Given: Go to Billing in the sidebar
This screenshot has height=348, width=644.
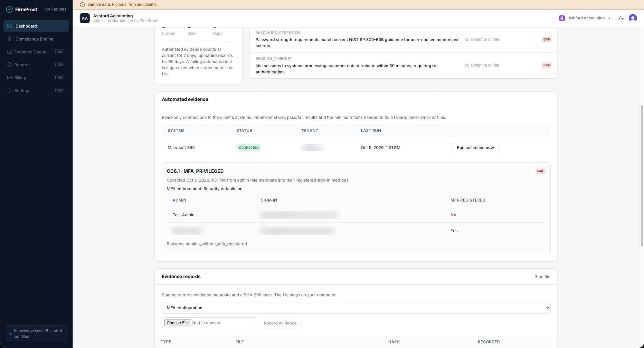Looking at the screenshot, I should (x=36, y=78).
